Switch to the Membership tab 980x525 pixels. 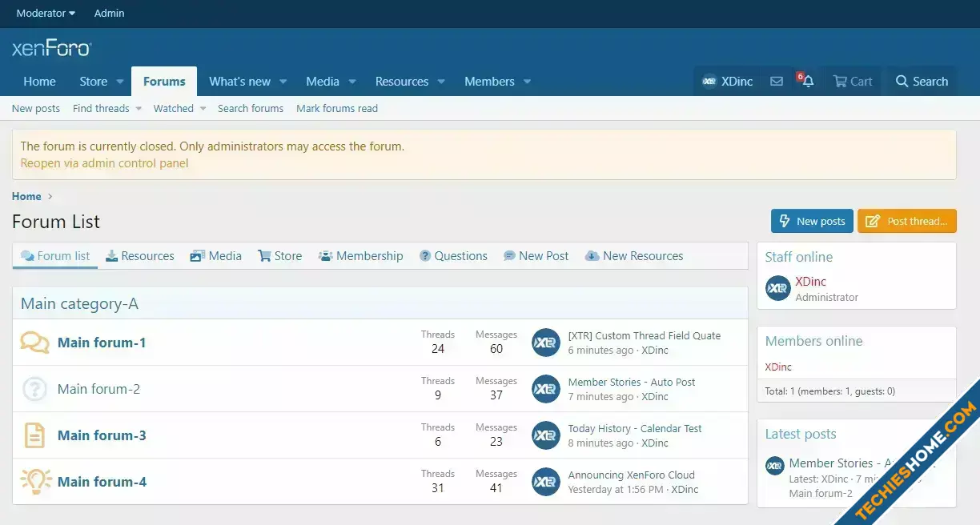point(361,256)
